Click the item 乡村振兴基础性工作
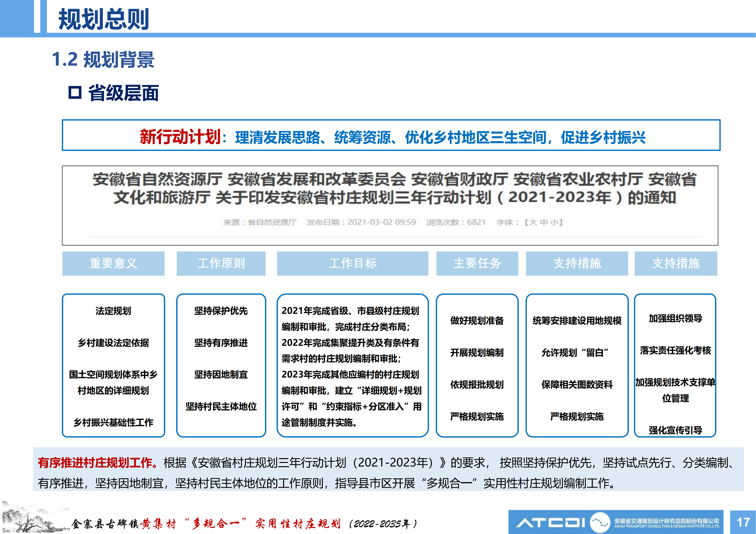The height and width of the screenshot is (534, 756). pyautogui.click(x=113, y=422)
